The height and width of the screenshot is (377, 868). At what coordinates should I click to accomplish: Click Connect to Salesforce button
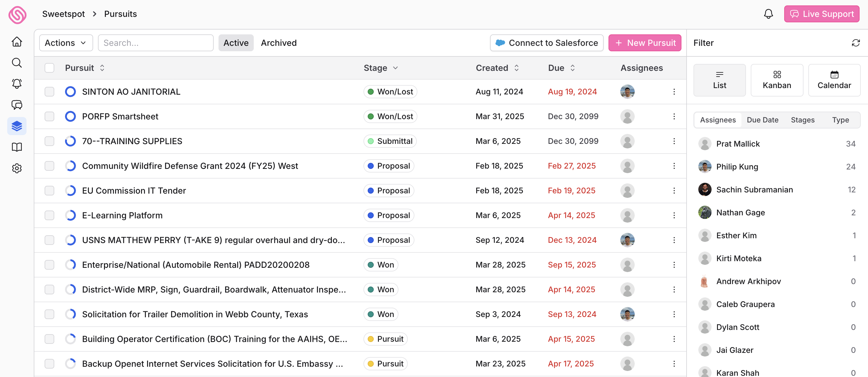click(546, 43)
